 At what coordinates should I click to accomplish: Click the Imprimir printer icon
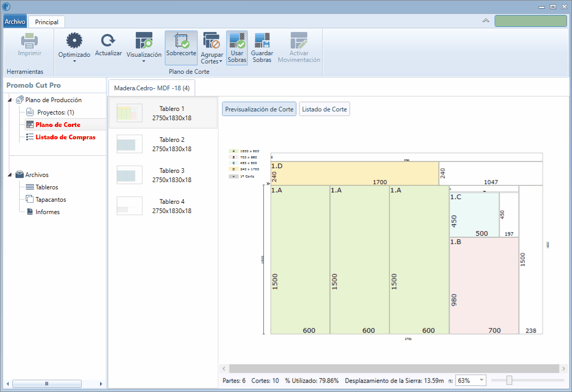[29, 40]
